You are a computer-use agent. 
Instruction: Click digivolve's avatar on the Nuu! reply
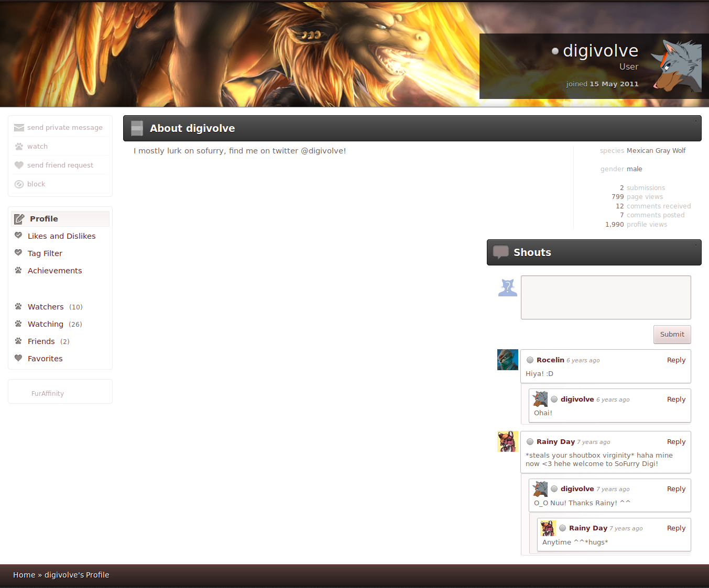540,489
